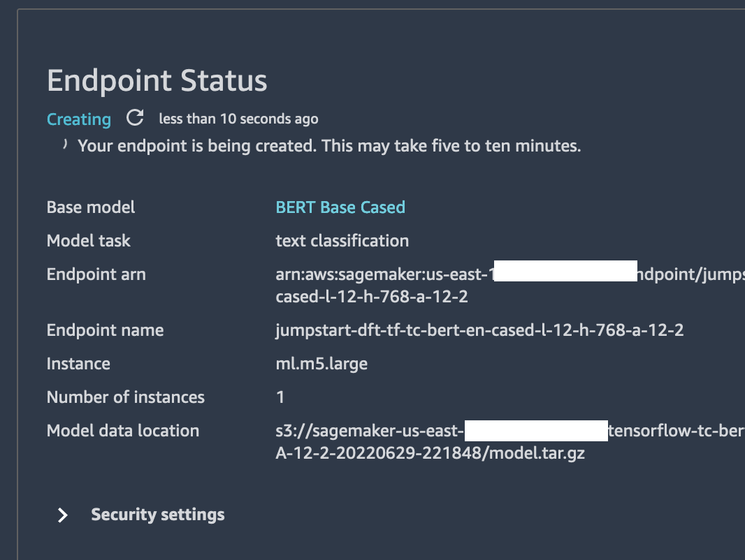Image resolution: width=745 pixels, height=560 pixels.
Task: Click the timestamp reading less than 10 seconds ago
Action: (x=238, y=119)
